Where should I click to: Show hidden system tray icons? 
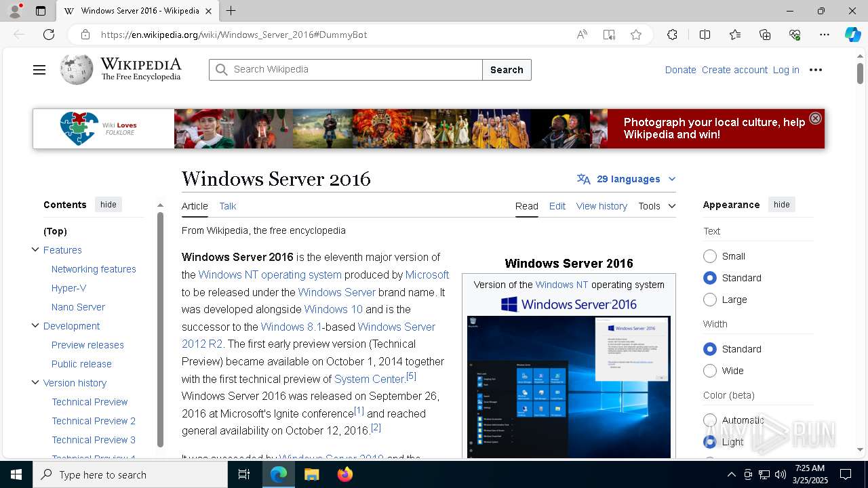tap(731, 474)
